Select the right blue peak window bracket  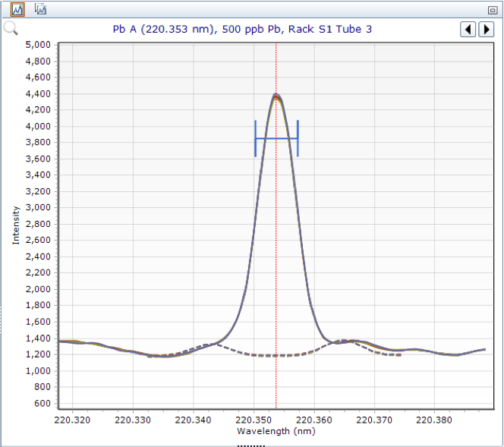[298, 139]
